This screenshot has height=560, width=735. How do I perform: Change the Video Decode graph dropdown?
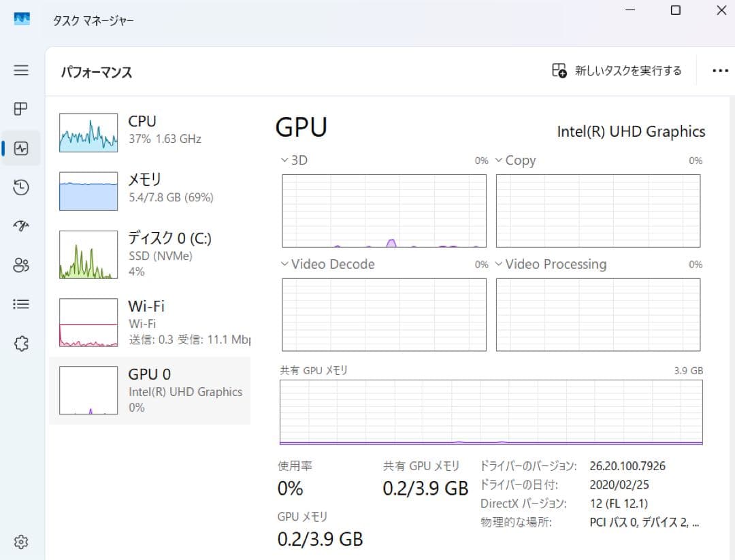click(327, 264)
